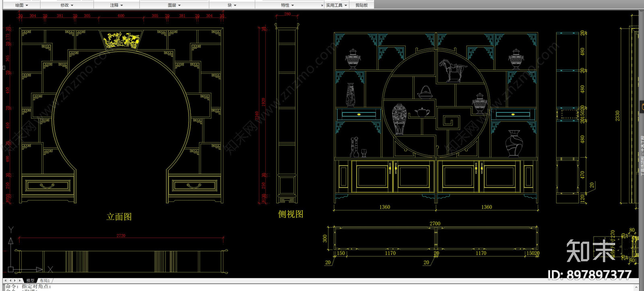
Task: Open the 特性 panel dialog launcher arrow
Action: pyautogui.click(x=322, y=6)
